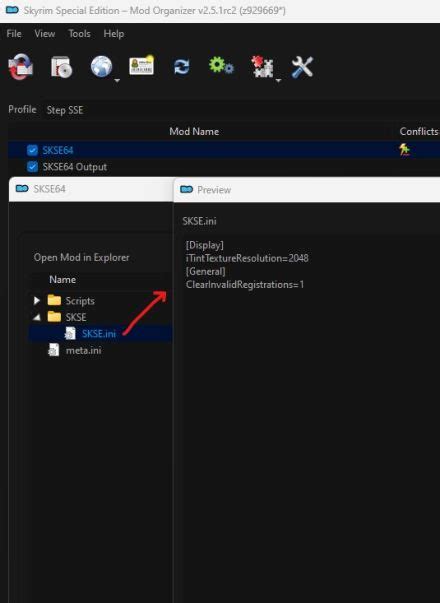The image size is (440, 603).
Task: Click the [General] section line in preview
Action: pos(206,272)
